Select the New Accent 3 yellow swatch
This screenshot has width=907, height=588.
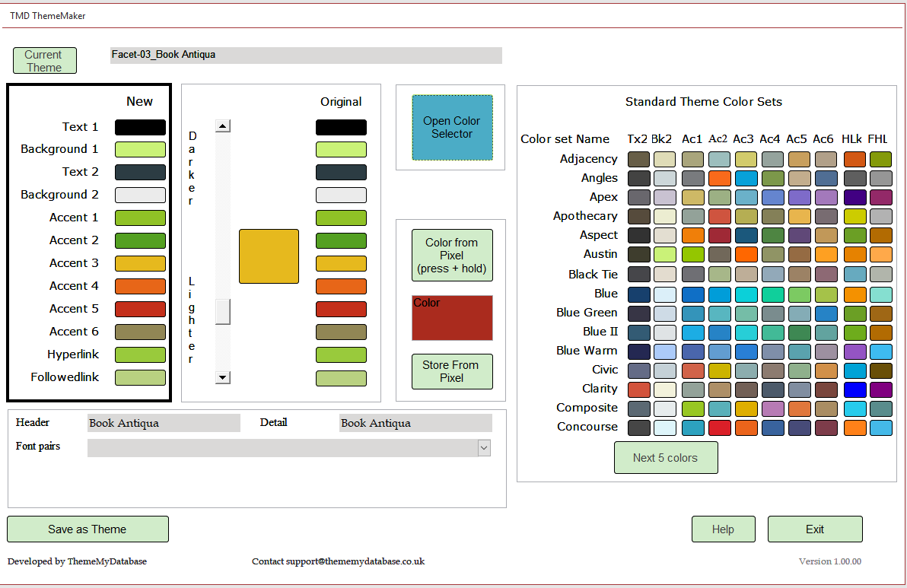(140, 263)
